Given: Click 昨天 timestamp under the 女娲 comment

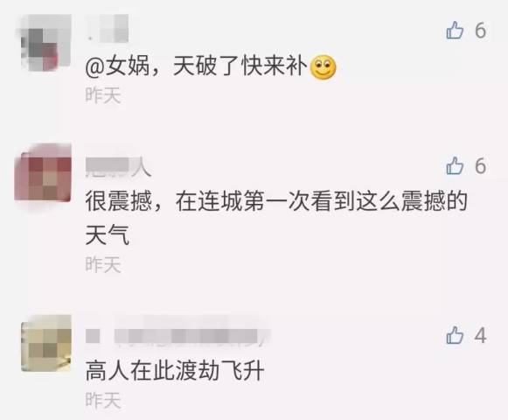Looking at the screenshot, I should pyautogui.click(x=103, y=95).
